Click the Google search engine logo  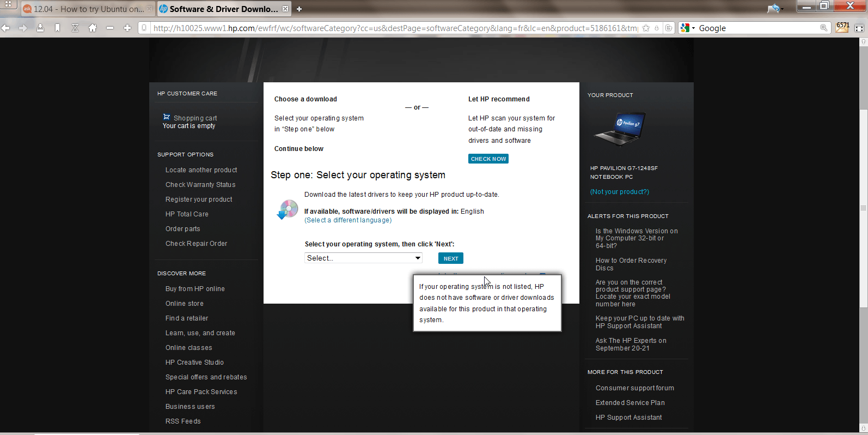685,28
